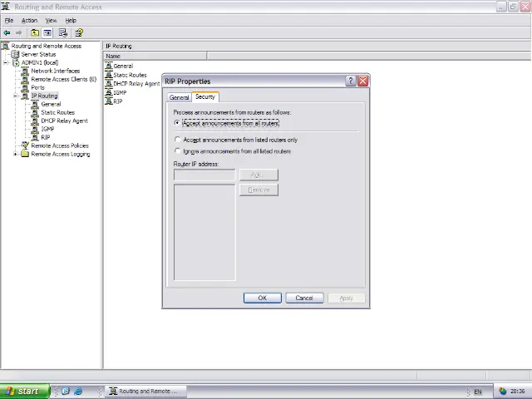
Task: Collapse the IP Routing tree node
Action: click(16, 96)
